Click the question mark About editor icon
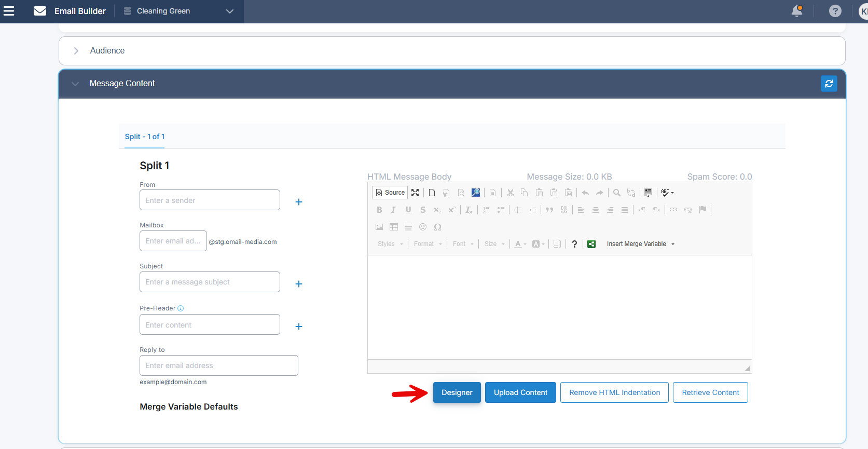The height and width of the screenshot is (449, 868). coord(574,244)
